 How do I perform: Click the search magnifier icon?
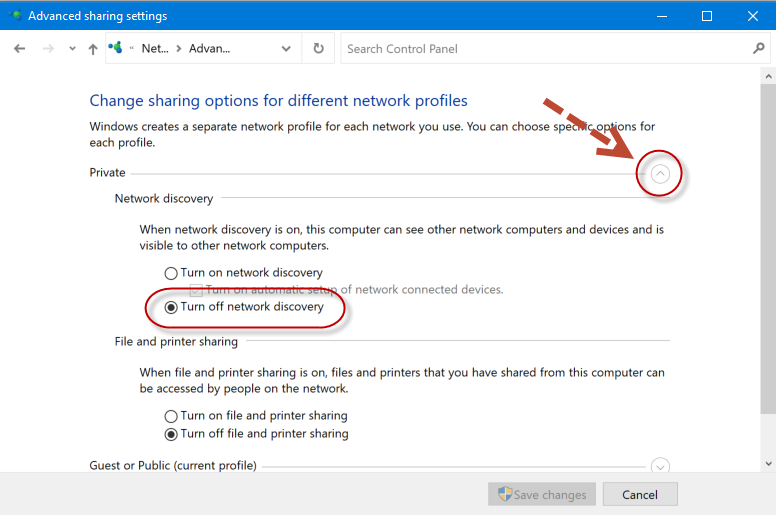pos(758,48)
